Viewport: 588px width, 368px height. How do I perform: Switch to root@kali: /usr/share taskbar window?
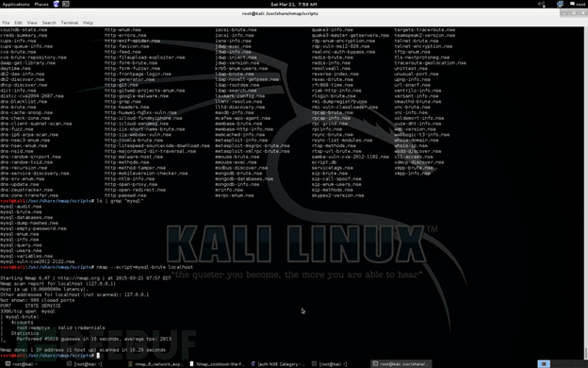tap(400, 364)
